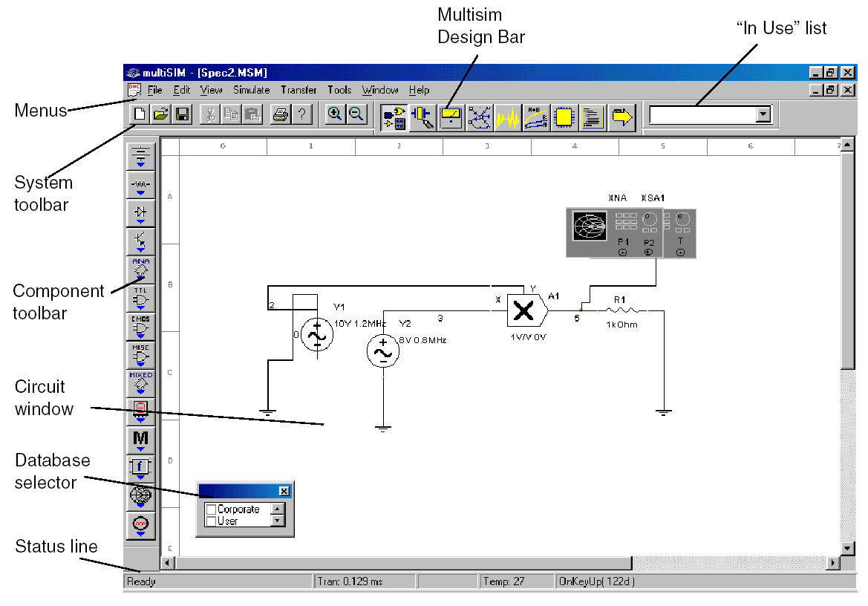The height and width of the screenshot is (606, 868).
Task: Open the CMOS component toolbar
Action: coord(140,327)
